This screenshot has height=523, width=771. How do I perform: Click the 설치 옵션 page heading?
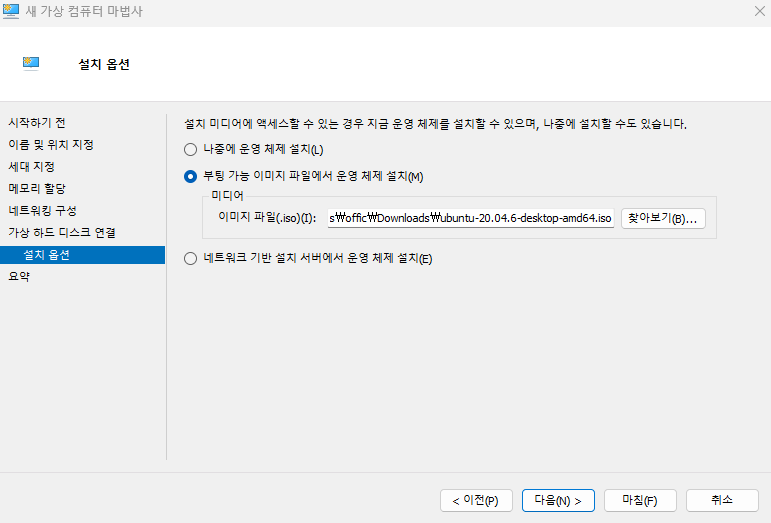coord(104,64)
